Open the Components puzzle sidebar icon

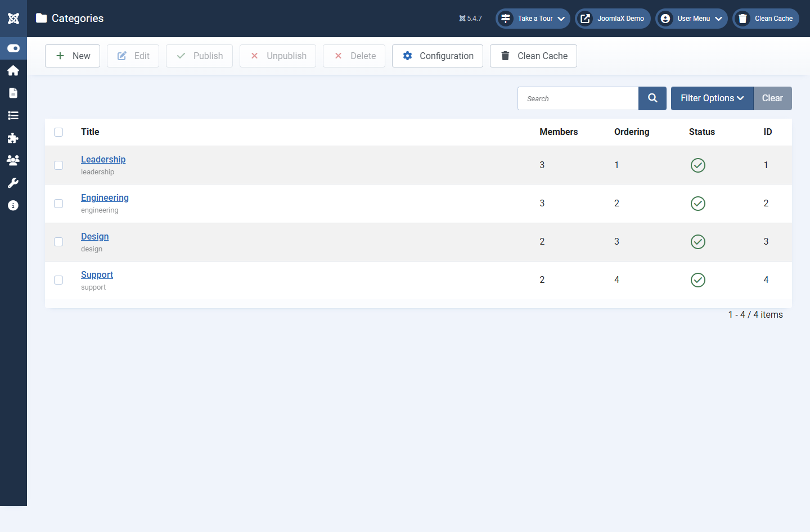point(13,138)
